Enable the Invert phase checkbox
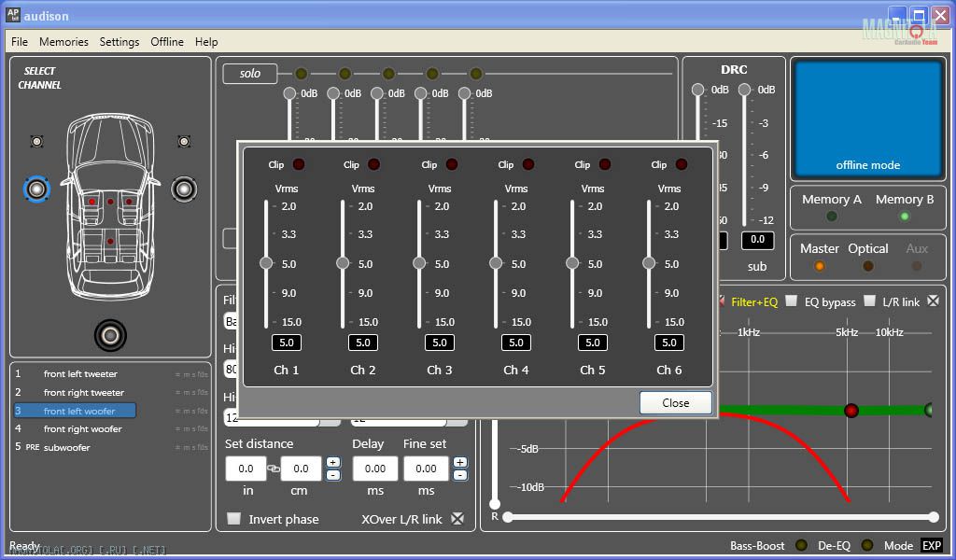The height and width of the screenshot is (560, 956). coord(233,519)
